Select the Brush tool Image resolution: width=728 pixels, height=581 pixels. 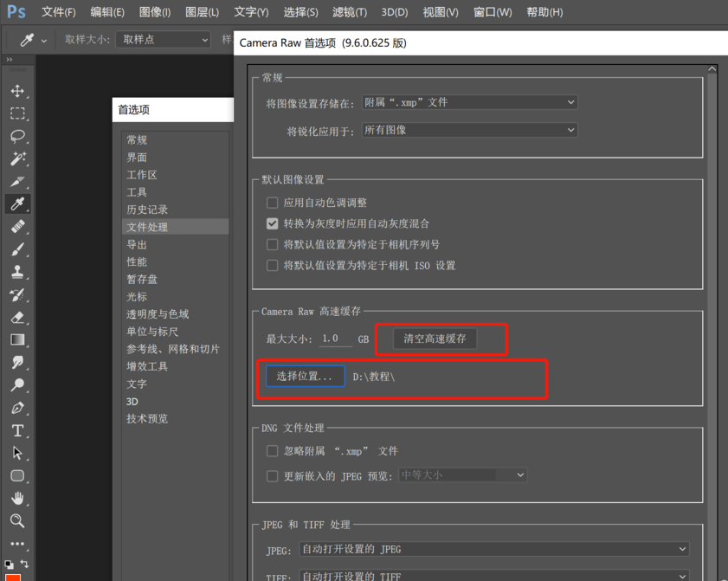[x=17, y=249]
